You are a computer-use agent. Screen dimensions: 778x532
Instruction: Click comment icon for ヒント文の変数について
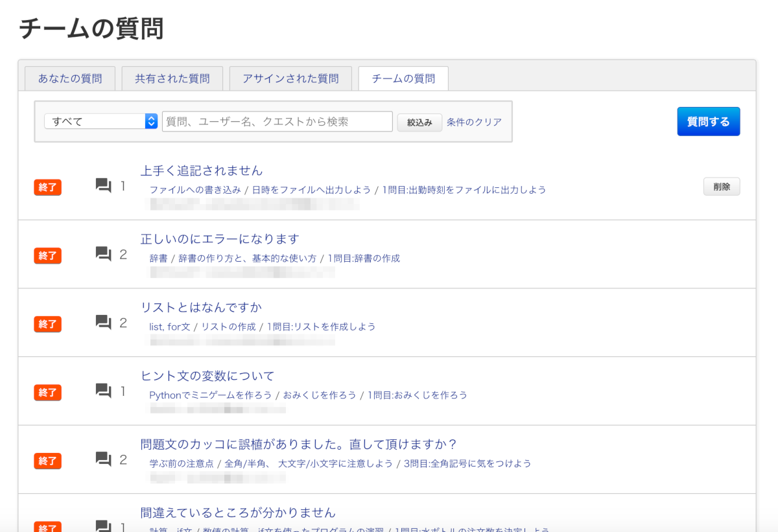click(103, 391)
